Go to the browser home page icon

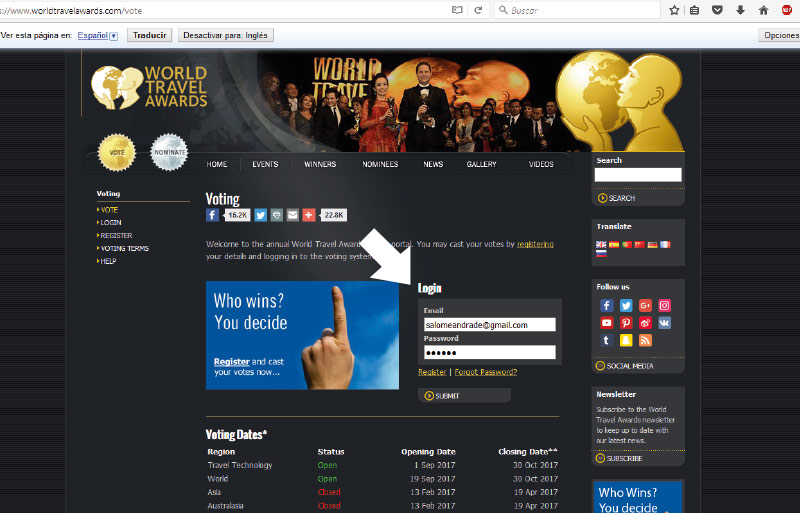pyautogui.click(x=763, y=10)
